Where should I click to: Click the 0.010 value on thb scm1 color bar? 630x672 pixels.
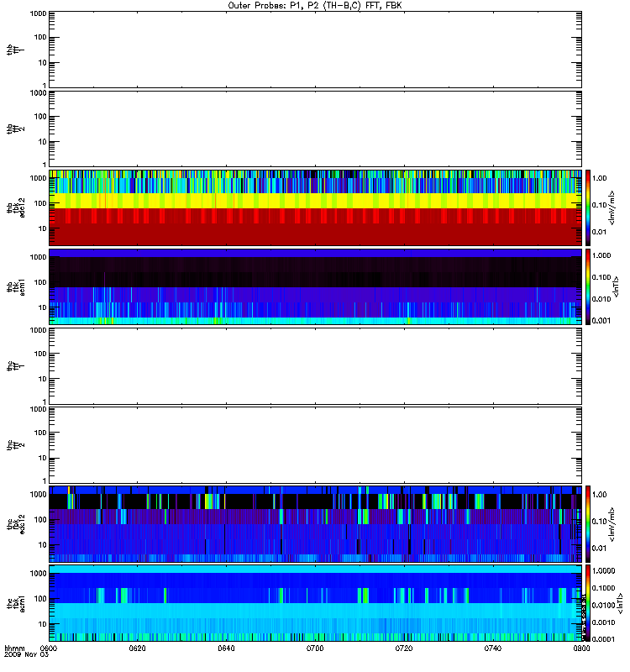(x=601, y=299)
